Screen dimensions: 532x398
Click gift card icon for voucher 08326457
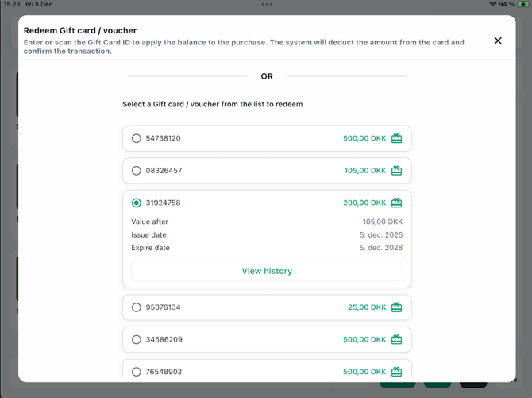pos(396,171)
